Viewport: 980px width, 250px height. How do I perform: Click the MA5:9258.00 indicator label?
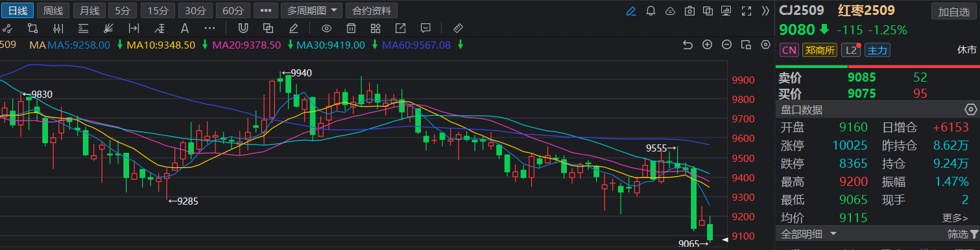78,45
